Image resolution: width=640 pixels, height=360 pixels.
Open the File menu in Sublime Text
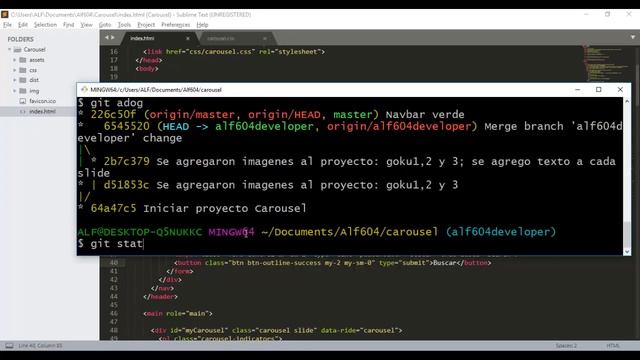[x=7, y=25]
